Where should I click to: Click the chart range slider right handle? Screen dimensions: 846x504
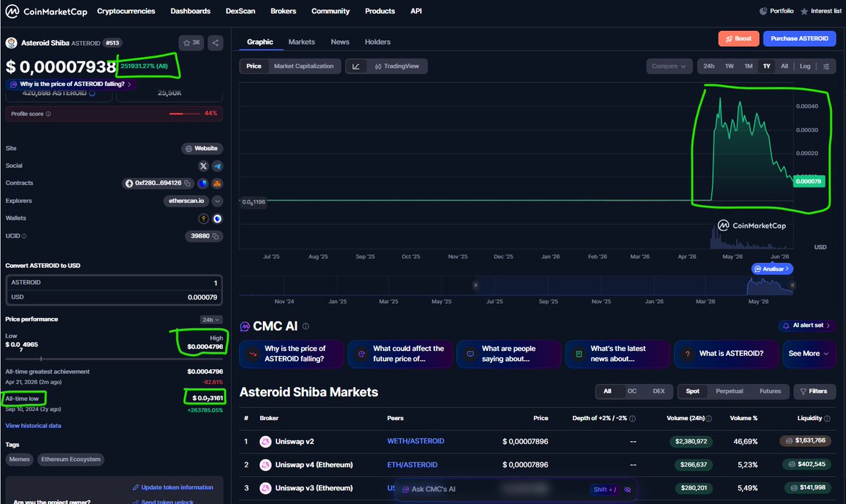793,285
